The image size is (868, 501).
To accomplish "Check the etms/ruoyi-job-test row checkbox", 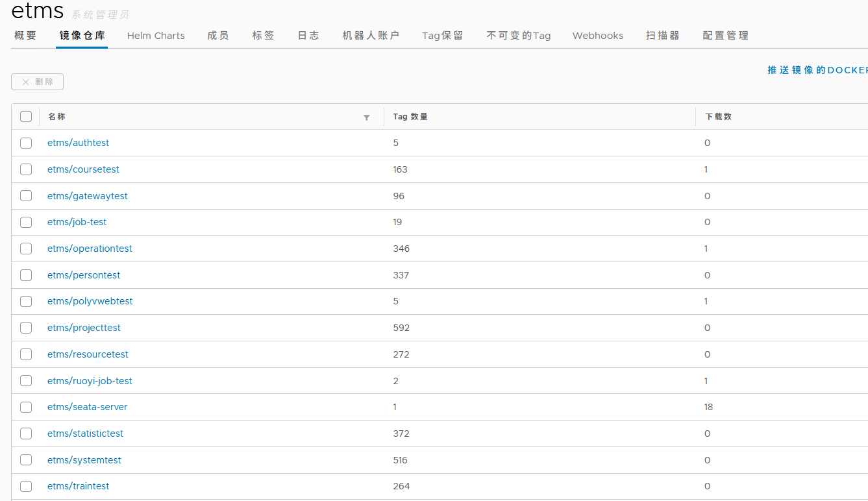I will 26,381.
